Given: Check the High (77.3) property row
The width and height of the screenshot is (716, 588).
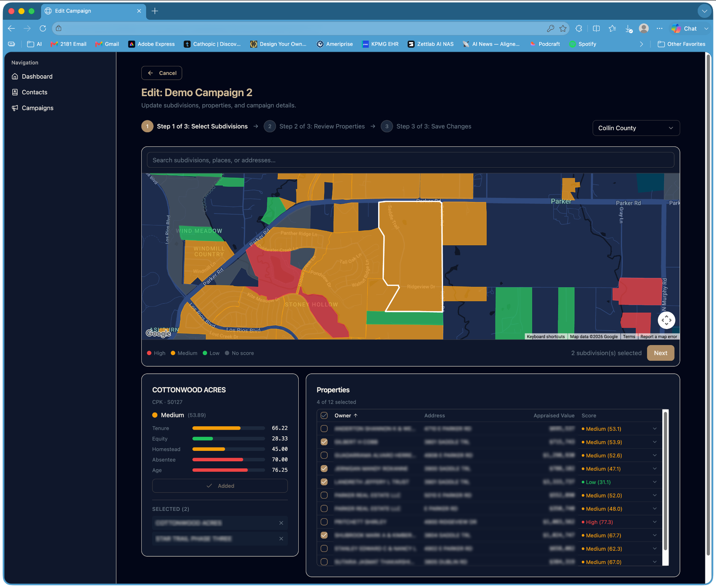Looking at the screenshot, I should point(324,522).
